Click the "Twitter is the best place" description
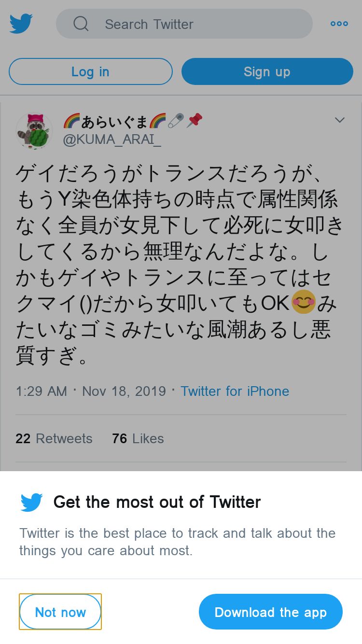Image resolution: width=362 pixels, height=644 pixels. tap(177, 542)
